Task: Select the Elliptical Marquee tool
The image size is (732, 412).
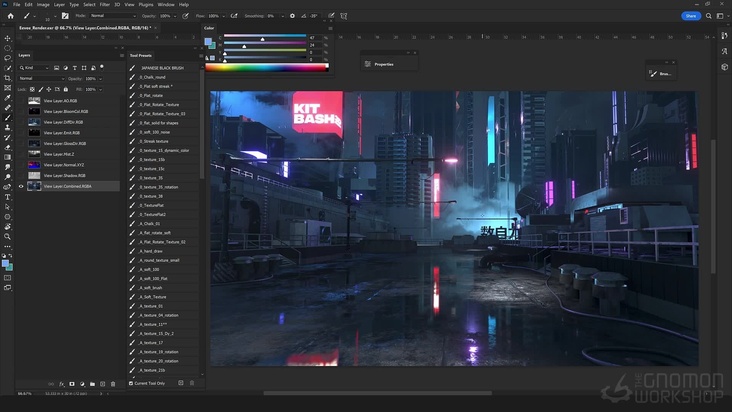Action: point(7,48)
